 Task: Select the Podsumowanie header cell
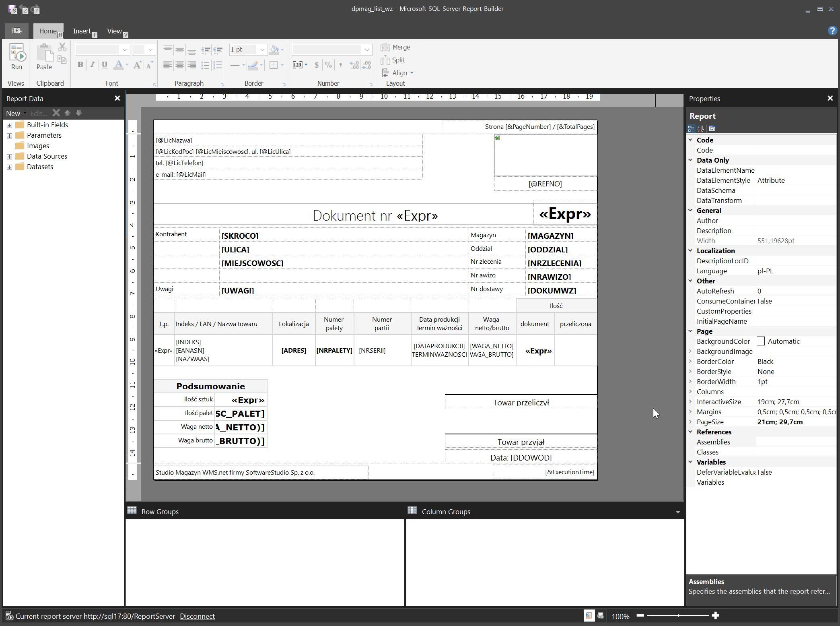point(210,386)
